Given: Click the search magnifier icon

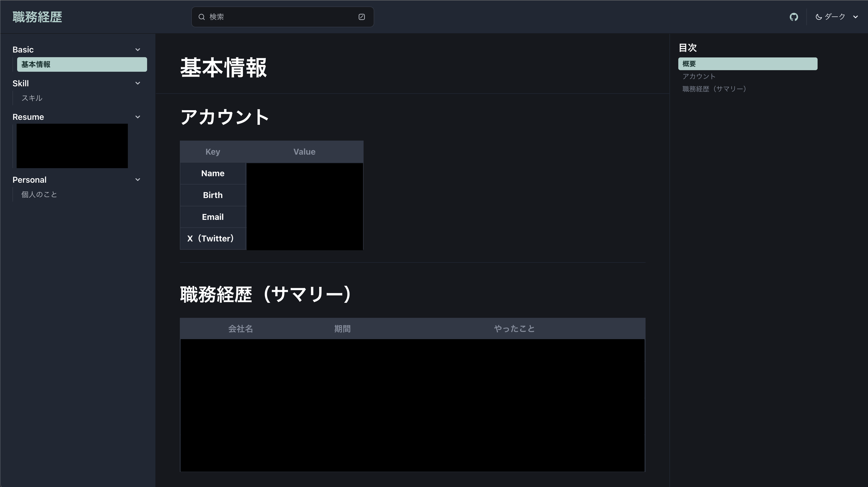Looking at the screenshot, I should tap(201, 17).
